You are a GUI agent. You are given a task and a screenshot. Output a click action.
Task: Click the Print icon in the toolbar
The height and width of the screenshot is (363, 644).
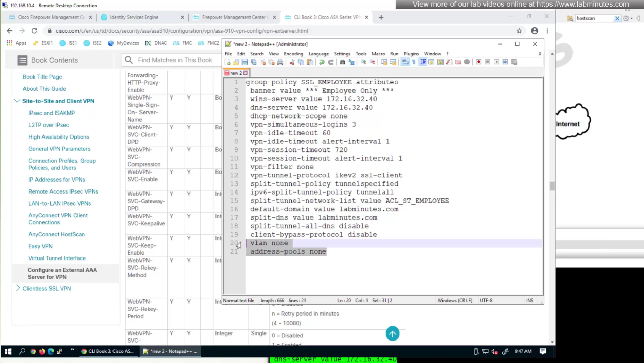click(280, 62)
